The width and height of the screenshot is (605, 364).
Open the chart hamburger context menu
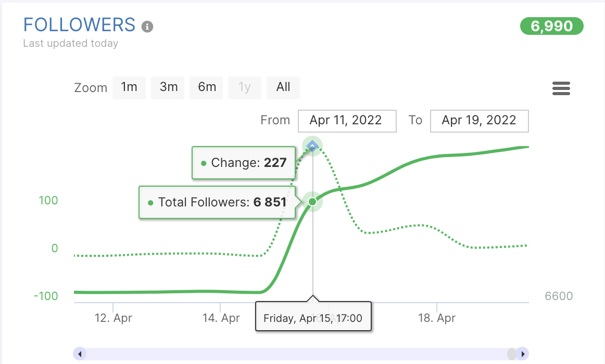click(561, 88)
